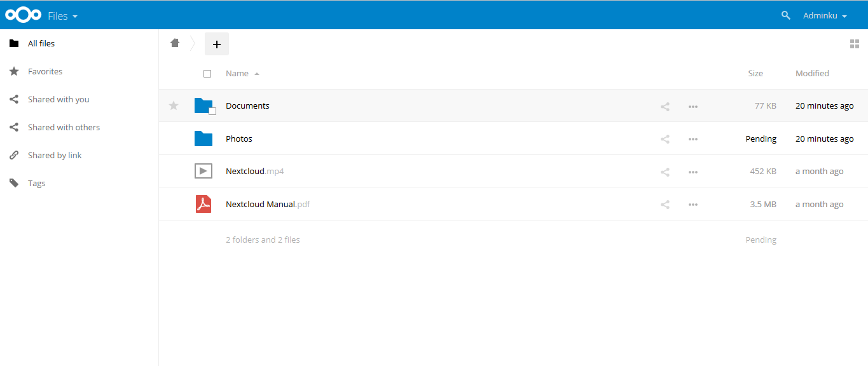Viewport: 868px width, 366px height.
Task: Click Documents 20 minutes ago timestamp
Action: click(825, 106)
